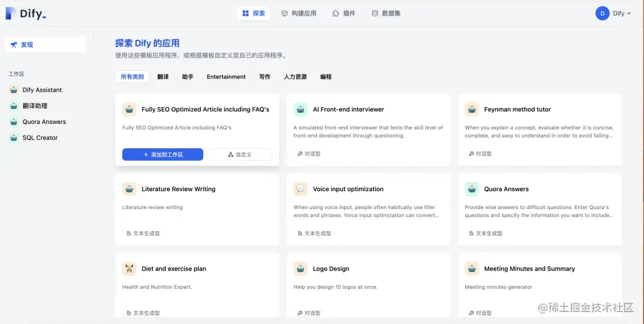Open the 插件 tab

tap(344, 13)
